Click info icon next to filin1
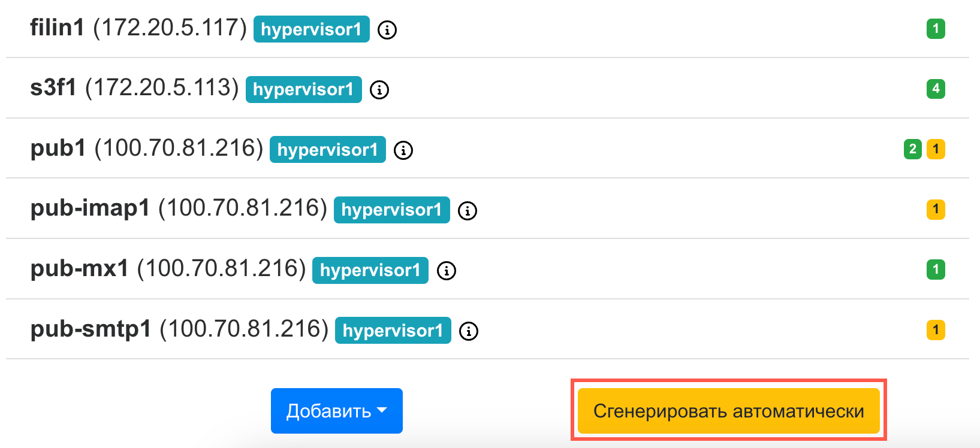980x448 pixels. point(387,29)
